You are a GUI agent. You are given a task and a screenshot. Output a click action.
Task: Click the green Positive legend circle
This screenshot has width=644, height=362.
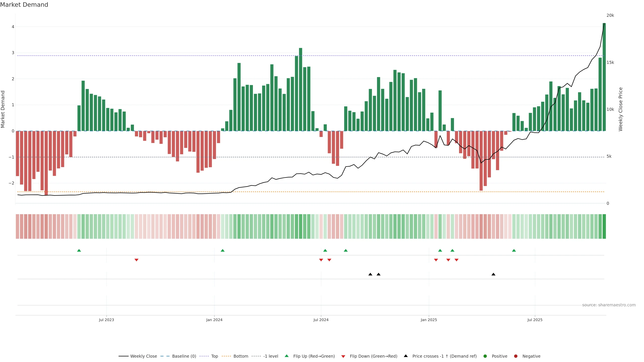485,356
